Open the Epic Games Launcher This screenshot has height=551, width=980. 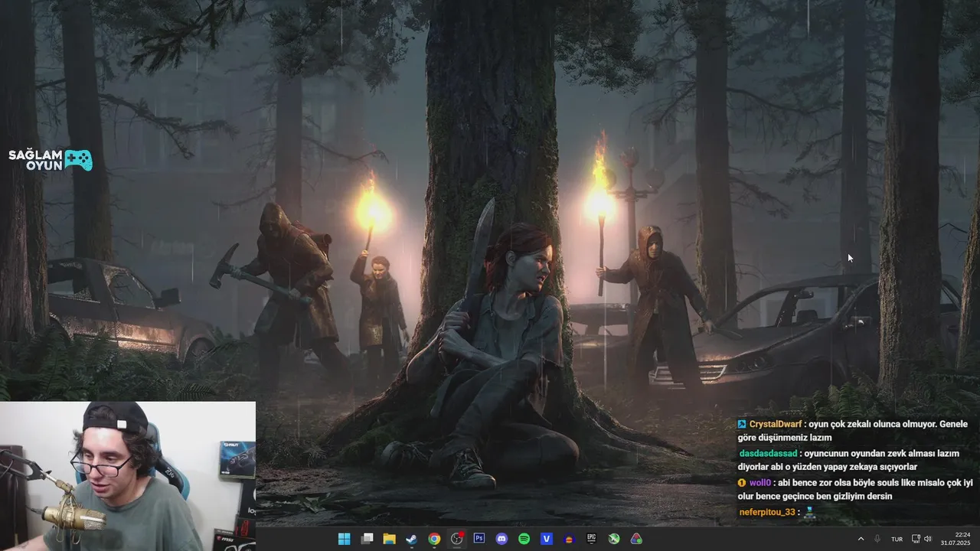(x=592, y=539)
